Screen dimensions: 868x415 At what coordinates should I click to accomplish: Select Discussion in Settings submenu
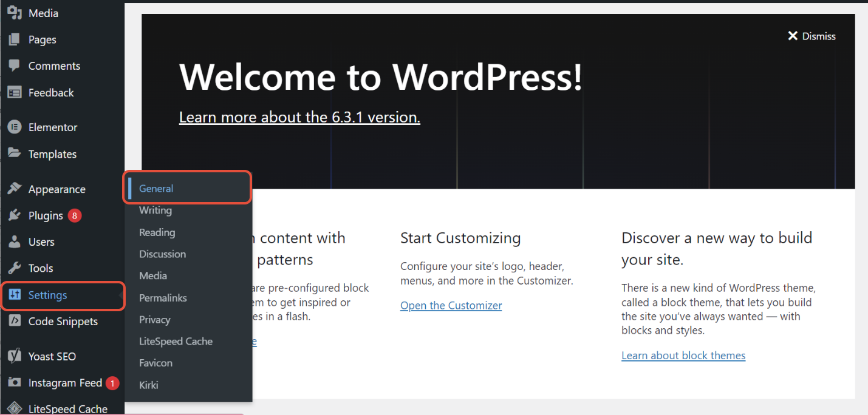click(x=162, y=254)
